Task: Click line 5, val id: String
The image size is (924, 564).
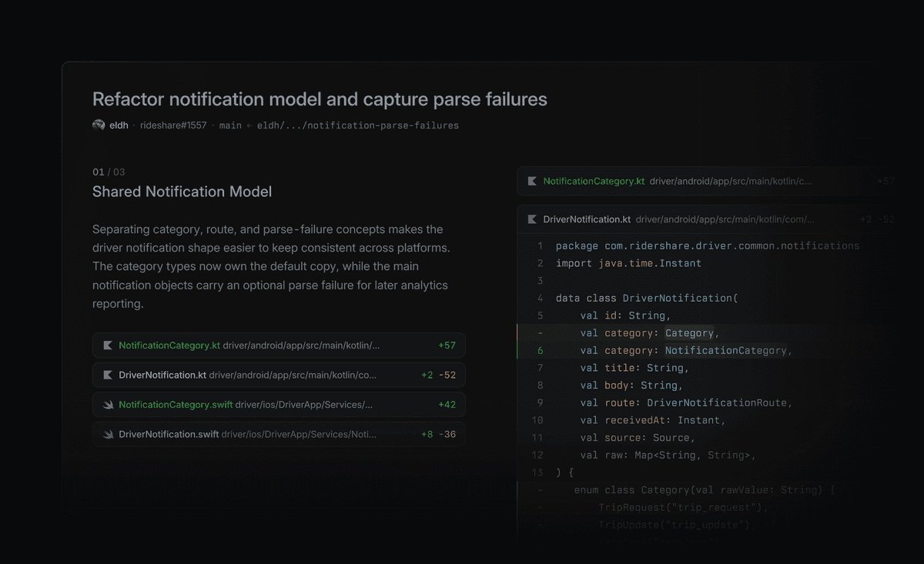Action: click(x=626, y=315)
